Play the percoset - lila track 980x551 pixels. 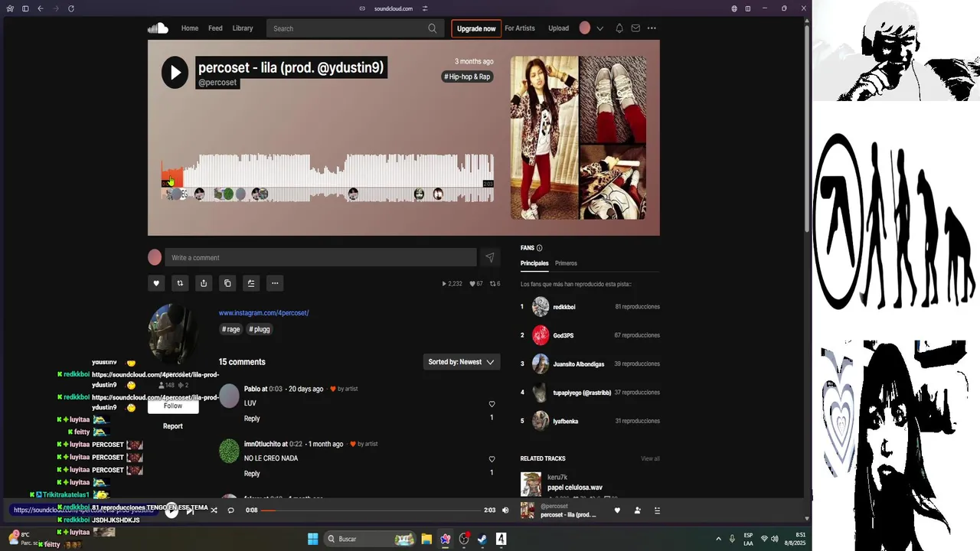175,72
